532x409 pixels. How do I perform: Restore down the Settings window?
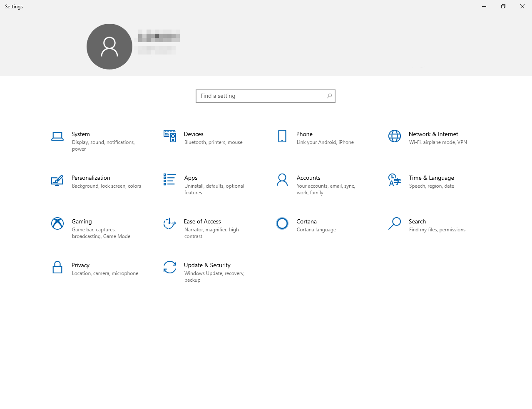(x=503, y=6)
